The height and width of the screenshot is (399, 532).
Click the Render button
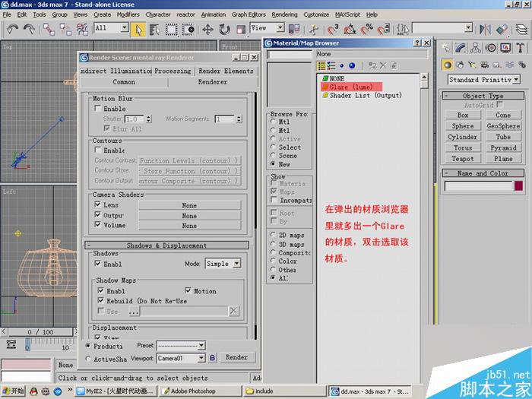[237, 357]
